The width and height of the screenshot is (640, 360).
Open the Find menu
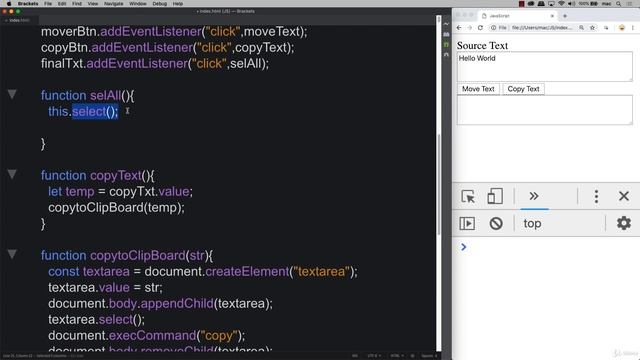click(x=77, y=4)
